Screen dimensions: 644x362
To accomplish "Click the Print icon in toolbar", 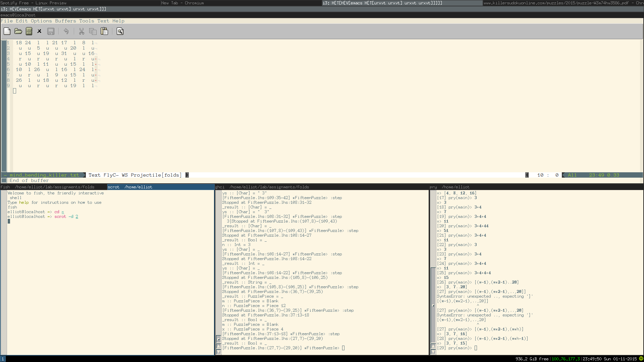I will (120, 32).
